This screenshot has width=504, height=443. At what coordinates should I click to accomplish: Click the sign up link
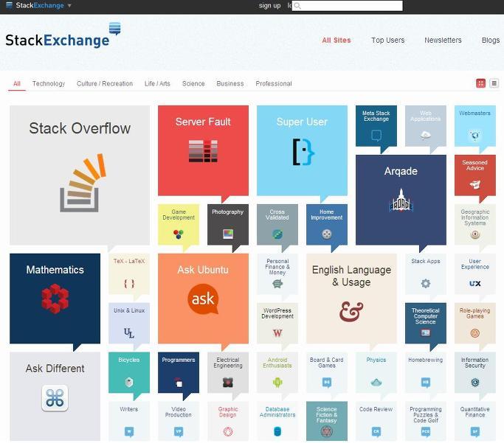[x=269, y=5]
